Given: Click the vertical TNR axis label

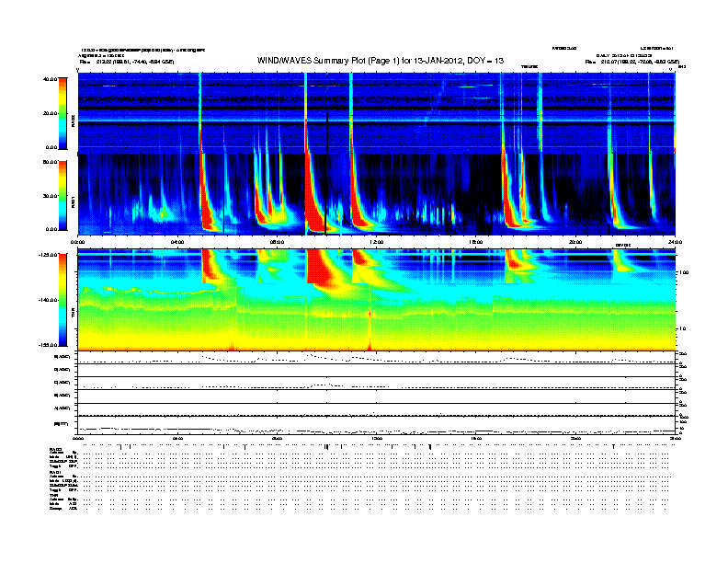Looking at the screenshot, I should 73,313.
